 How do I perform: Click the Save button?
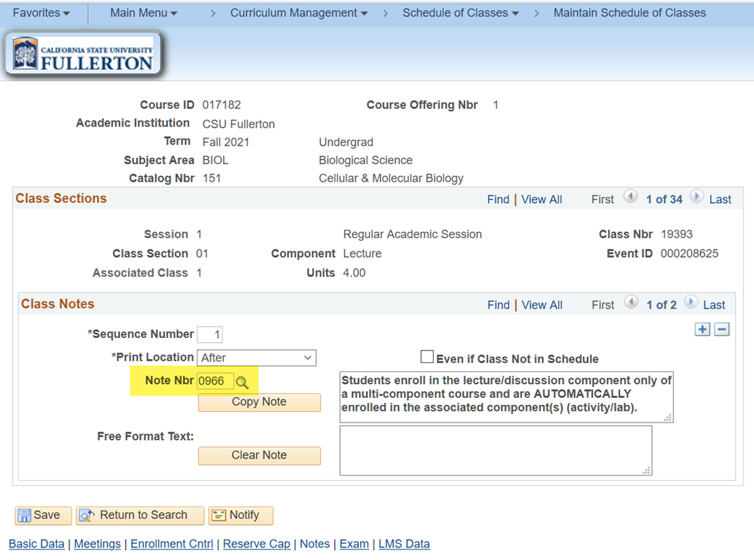(43, 515)
